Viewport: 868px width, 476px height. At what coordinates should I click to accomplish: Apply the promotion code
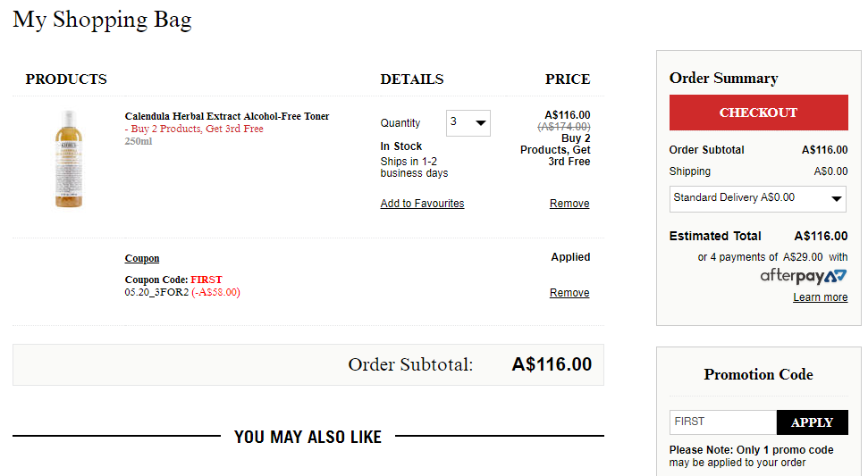812,422
